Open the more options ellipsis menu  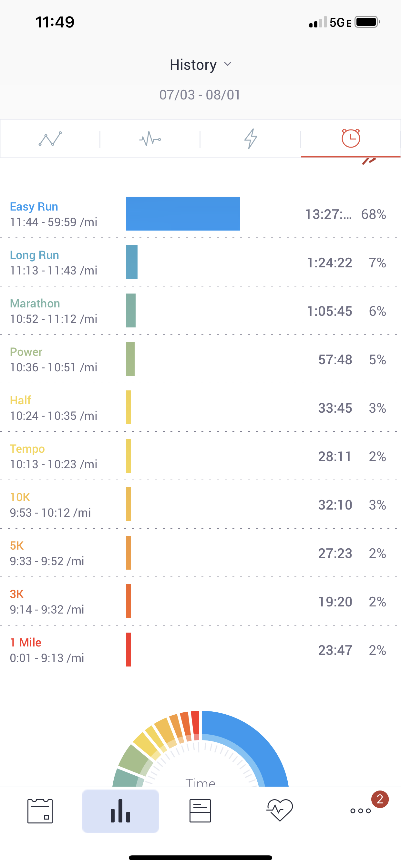click(x=360, y=811)
